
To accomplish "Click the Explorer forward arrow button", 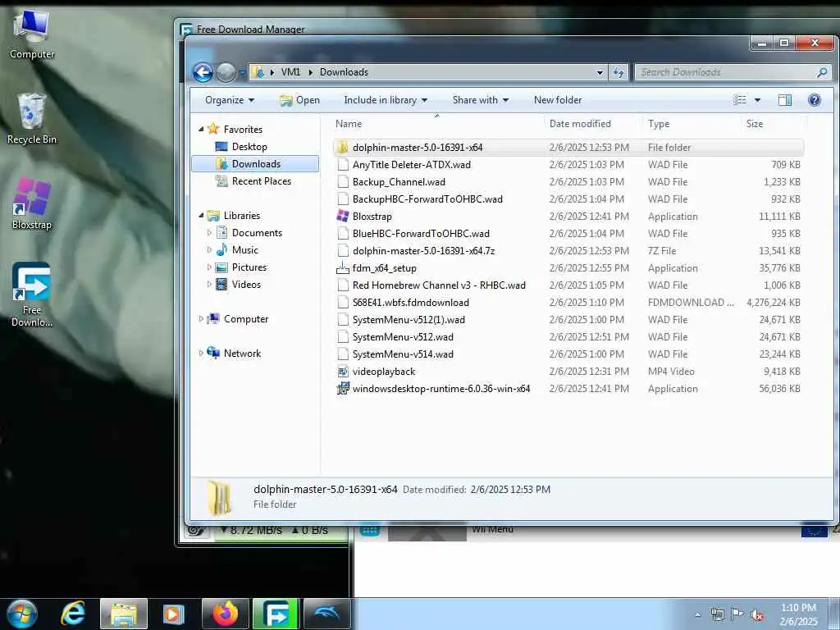I will 226,72.
